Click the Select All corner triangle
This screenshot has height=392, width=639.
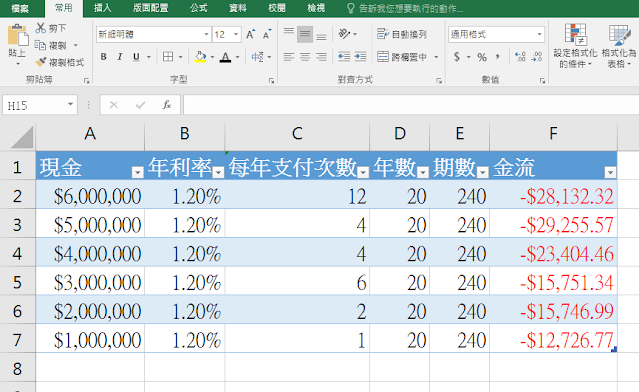coord(22,137)
